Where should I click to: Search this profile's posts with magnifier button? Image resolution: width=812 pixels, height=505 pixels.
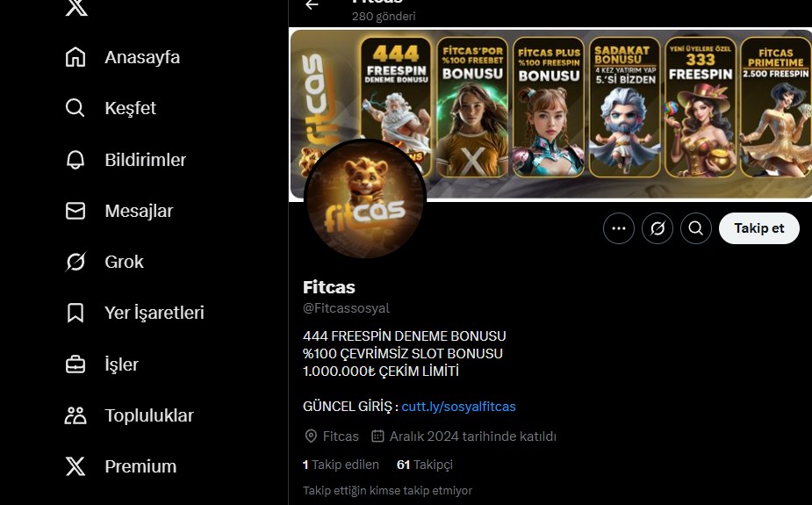(x=696, y=228)
